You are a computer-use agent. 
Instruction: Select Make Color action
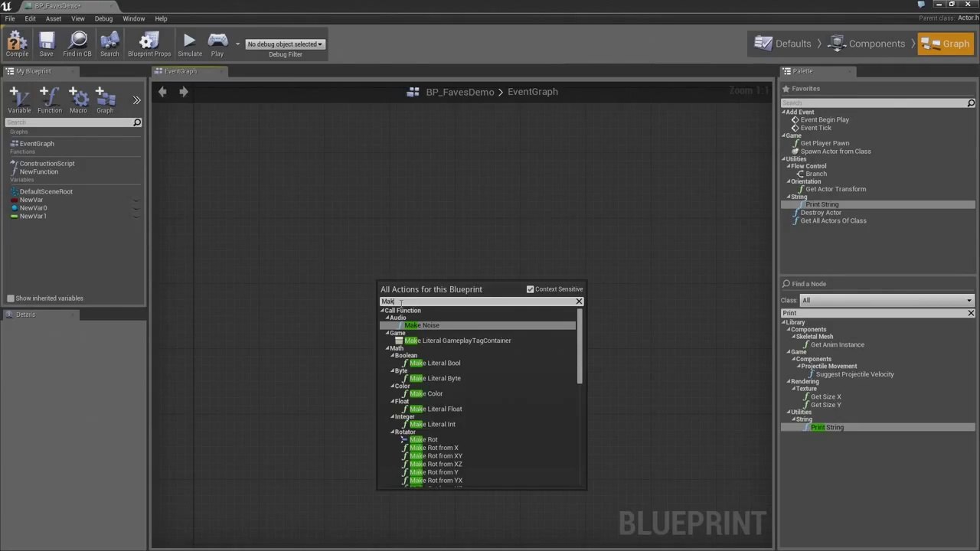[x=426, y=394]
